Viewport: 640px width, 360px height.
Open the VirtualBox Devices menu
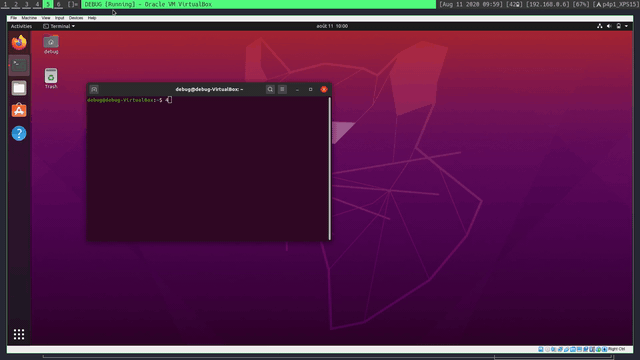coord(76,18)
